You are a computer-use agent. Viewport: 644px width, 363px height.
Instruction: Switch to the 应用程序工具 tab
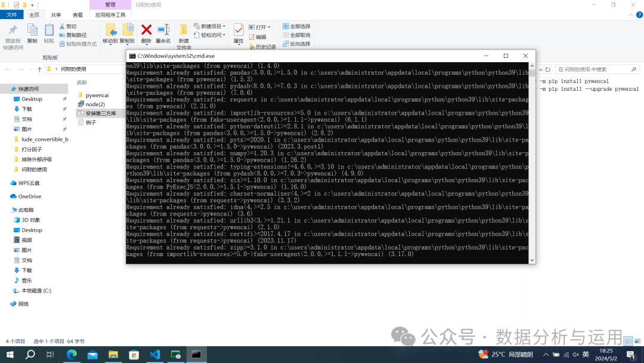[x=110, y=15]
